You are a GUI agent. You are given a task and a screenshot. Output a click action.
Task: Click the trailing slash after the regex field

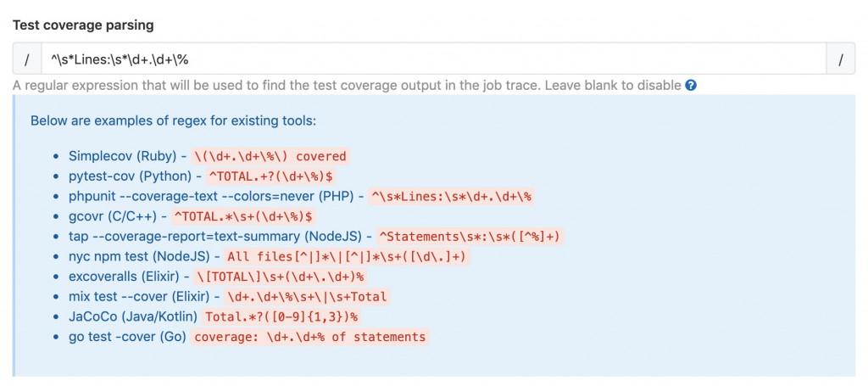[x=841, y=59]
